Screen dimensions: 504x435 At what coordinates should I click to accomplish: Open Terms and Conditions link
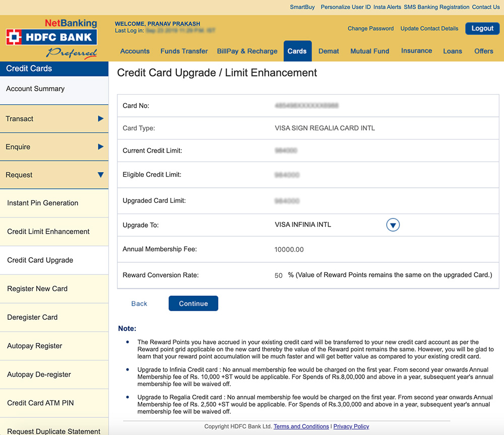tap(301, 426)
